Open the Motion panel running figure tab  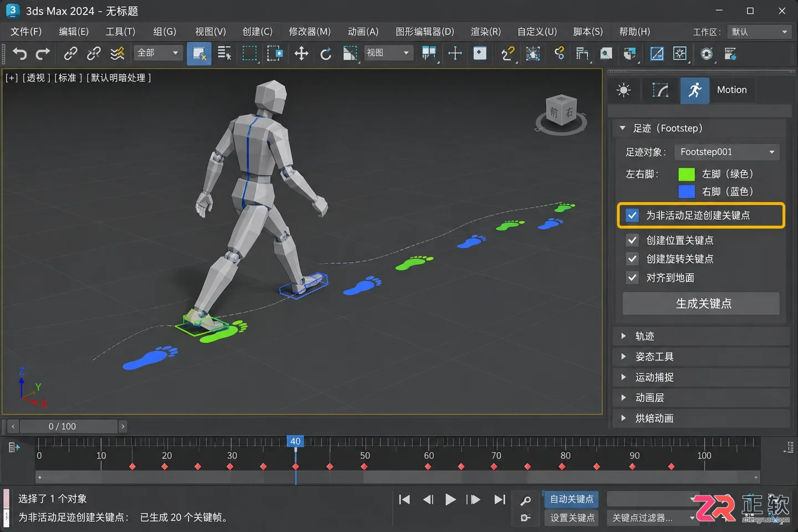coord(695,90)
